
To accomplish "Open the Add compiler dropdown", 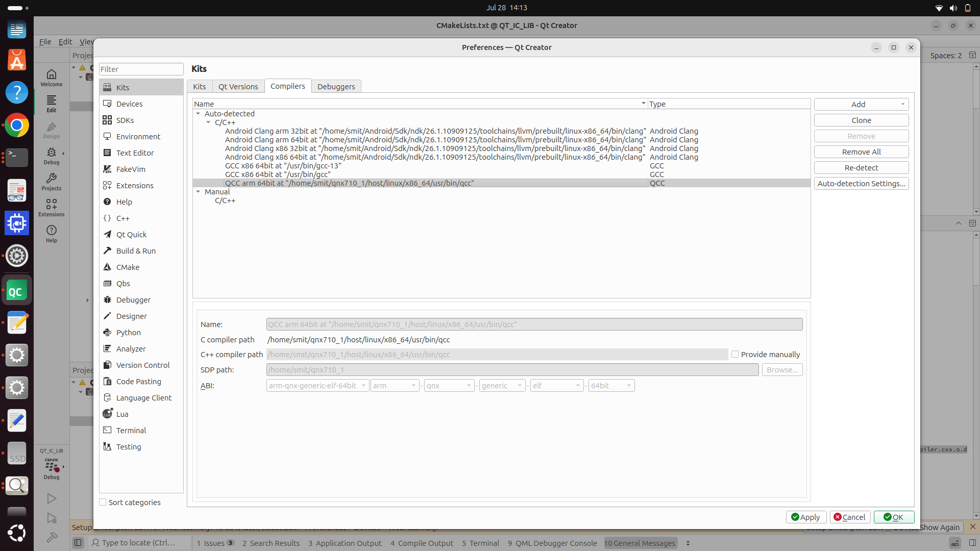I will tap(861, 104).
